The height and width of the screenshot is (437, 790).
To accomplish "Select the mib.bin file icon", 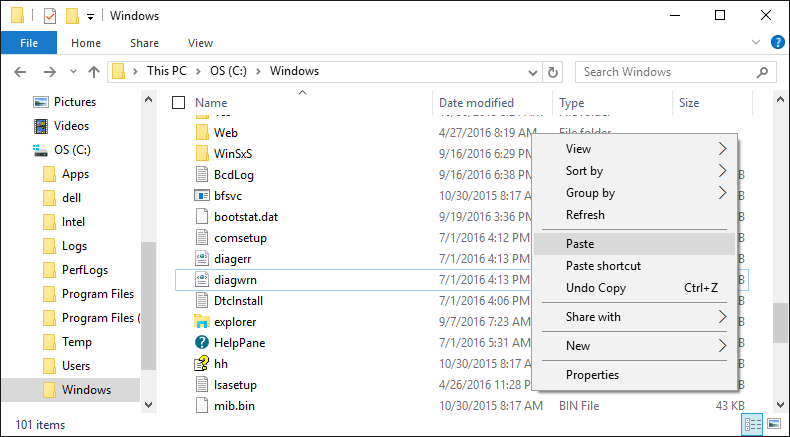I will pyautogui.click(x=202, y=406).
